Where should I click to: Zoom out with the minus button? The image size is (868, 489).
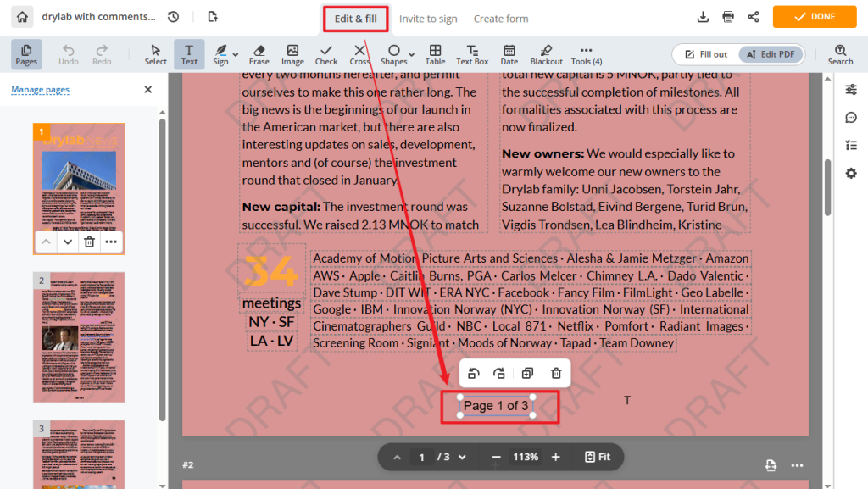pyautogui.click(x=496, y=457)
